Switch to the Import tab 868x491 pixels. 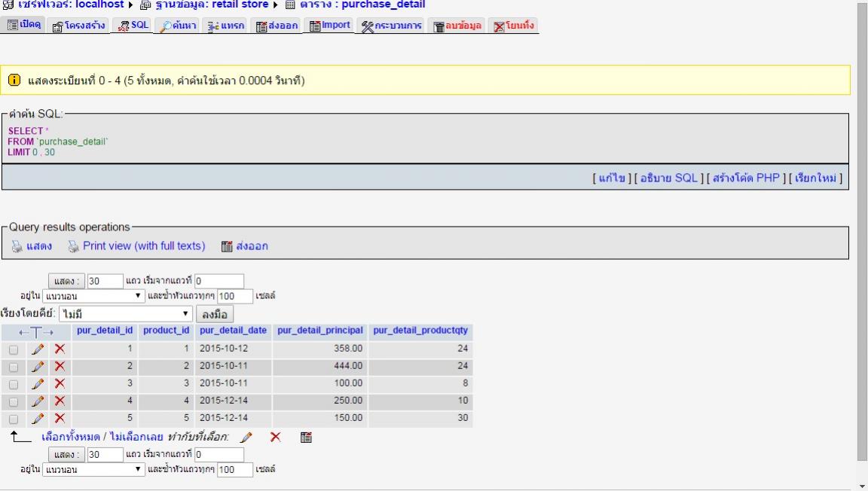point(329,26)
